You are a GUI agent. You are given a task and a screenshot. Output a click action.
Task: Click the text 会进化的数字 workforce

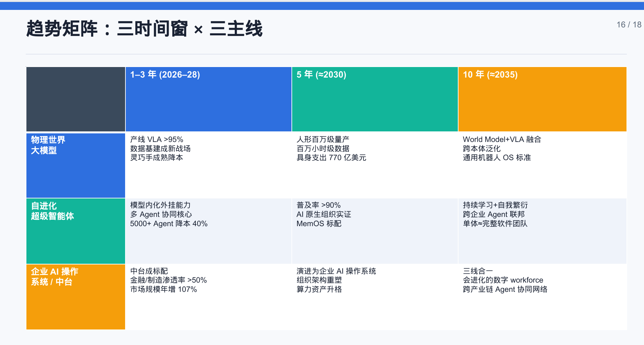pos(503,280)
